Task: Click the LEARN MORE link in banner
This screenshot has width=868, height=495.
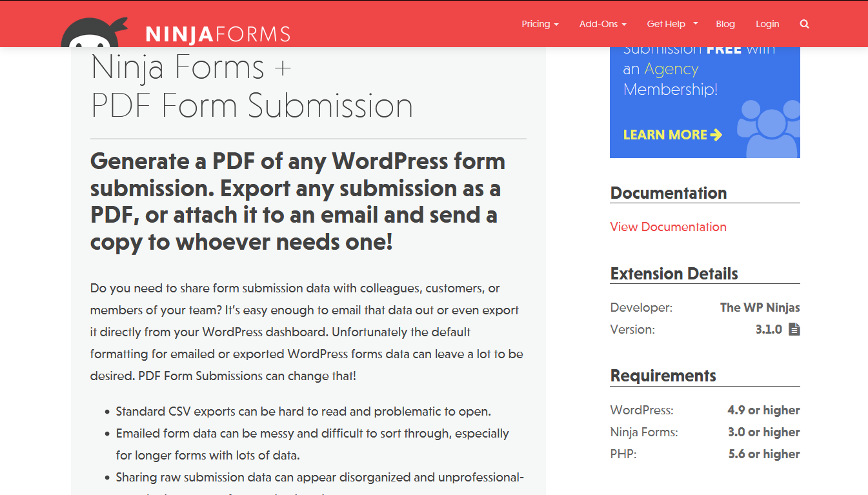Action: [x=672, y=135]
